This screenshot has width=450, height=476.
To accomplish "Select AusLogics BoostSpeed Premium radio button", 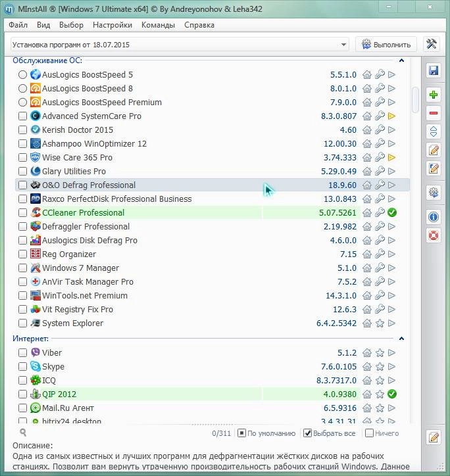I will [x=22, y=103].
